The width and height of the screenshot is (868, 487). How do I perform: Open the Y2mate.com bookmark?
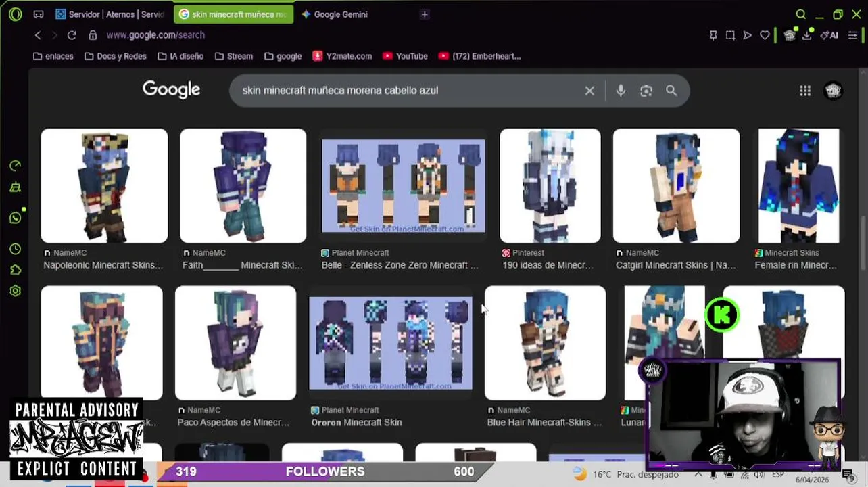tap(342, 56)
